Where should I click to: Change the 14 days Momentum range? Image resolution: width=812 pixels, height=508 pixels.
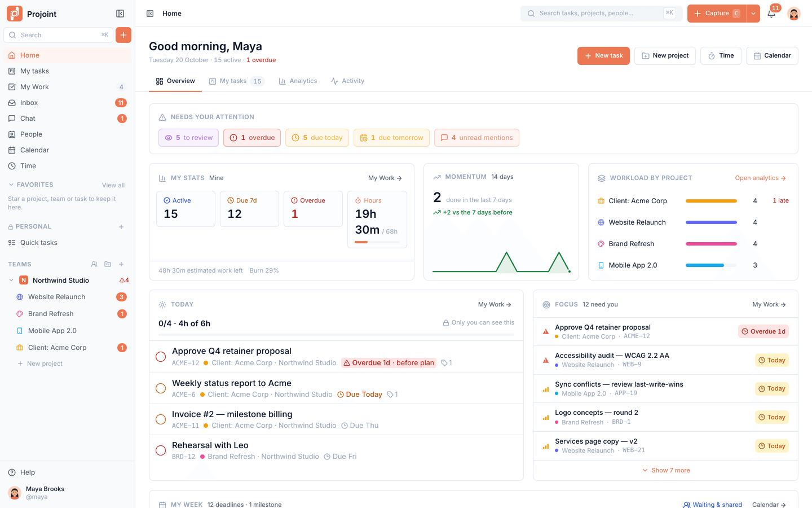(x=502, y=177)
